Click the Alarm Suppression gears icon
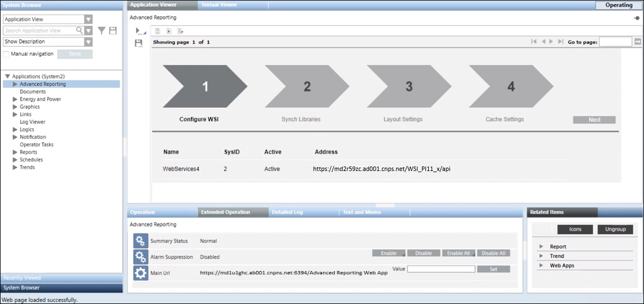 point(140,257)
